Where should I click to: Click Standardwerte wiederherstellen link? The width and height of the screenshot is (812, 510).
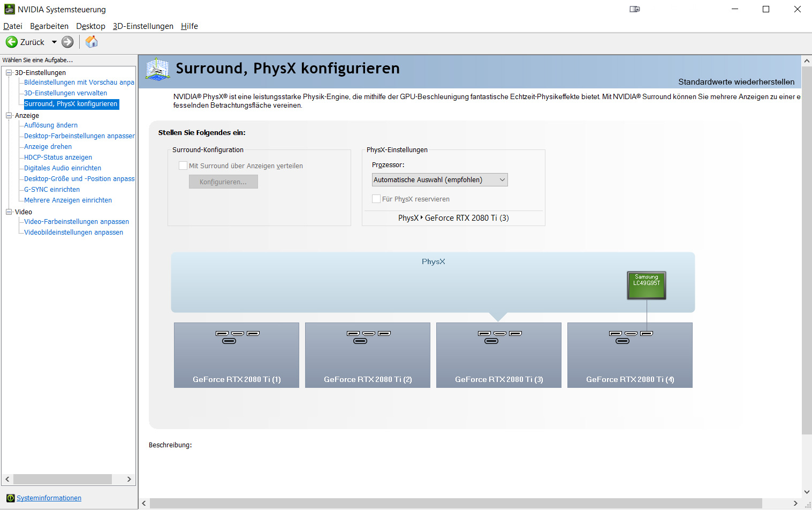737,82
